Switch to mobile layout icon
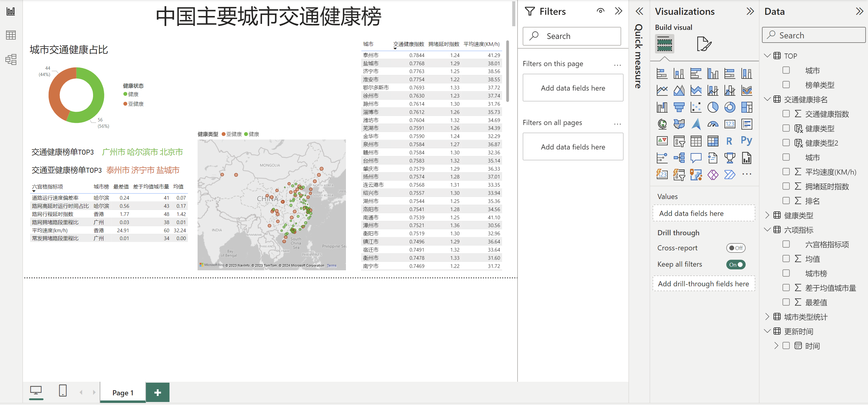This screenshot has width=868, height=405. (63, 391)
